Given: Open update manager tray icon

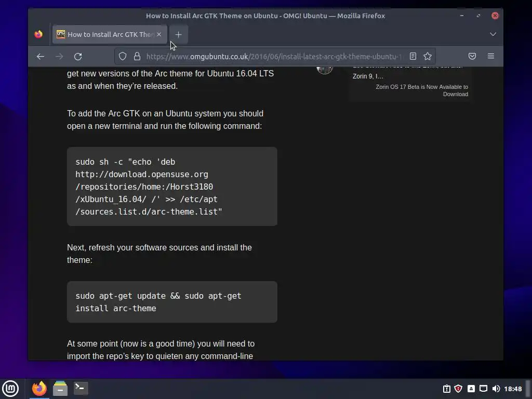Looking at the screenshot, I should click(446, 389).
